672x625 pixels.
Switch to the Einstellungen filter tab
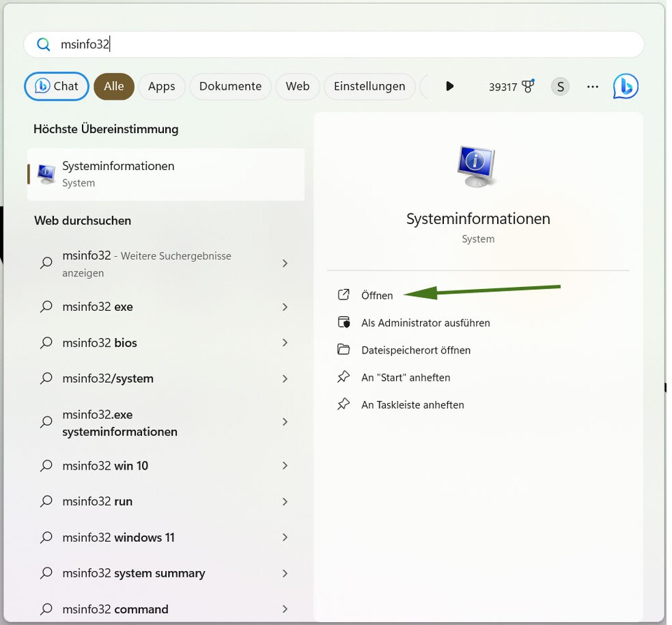pos(370,86)
